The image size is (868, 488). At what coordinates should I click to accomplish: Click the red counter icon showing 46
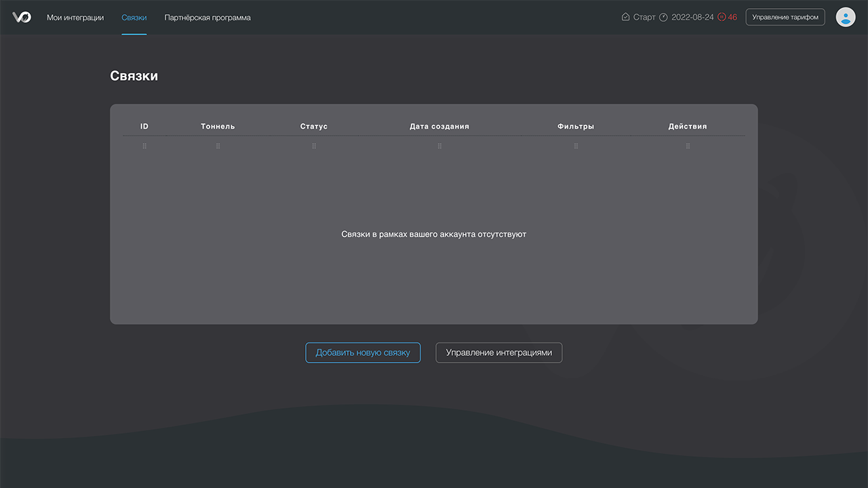click(x=722, y=17)
